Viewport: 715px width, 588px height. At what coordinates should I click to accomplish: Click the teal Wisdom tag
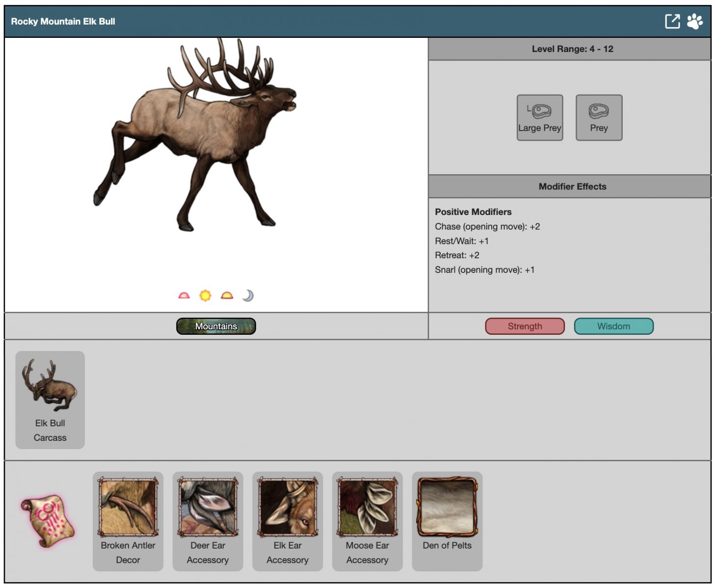pos(613,326)
